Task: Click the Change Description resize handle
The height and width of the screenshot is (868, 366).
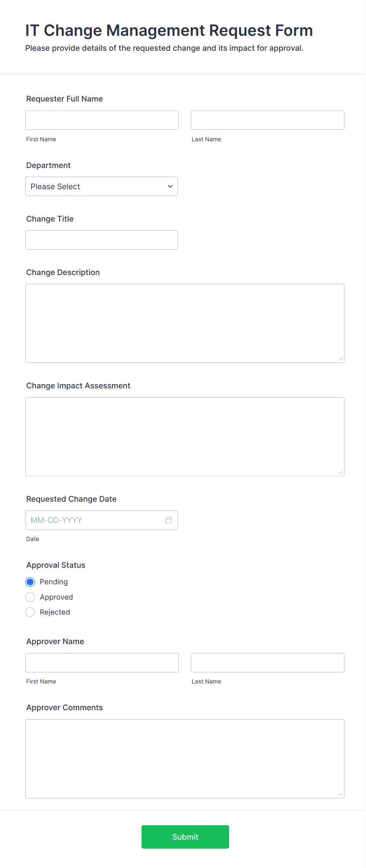Action: pyautogui.click(x=340, y=358)
